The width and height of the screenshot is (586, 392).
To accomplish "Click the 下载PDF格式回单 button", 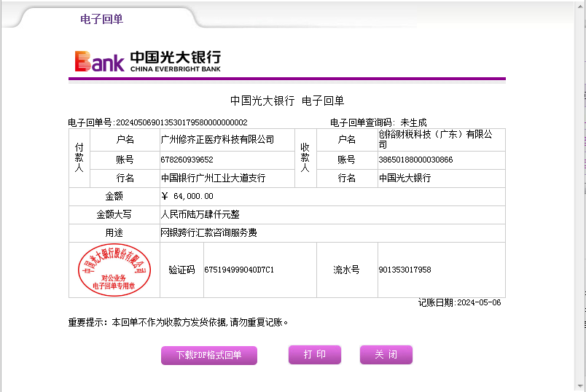I will 209,355.
